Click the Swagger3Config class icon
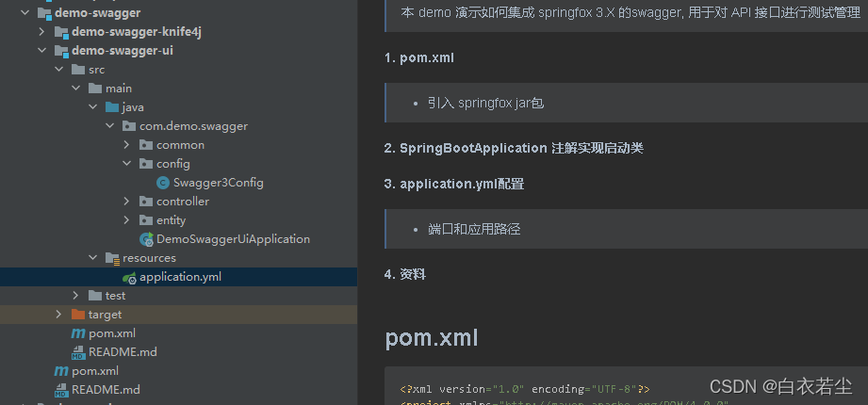Viewport: 868px width, 405px height. (x=163, y=183)
